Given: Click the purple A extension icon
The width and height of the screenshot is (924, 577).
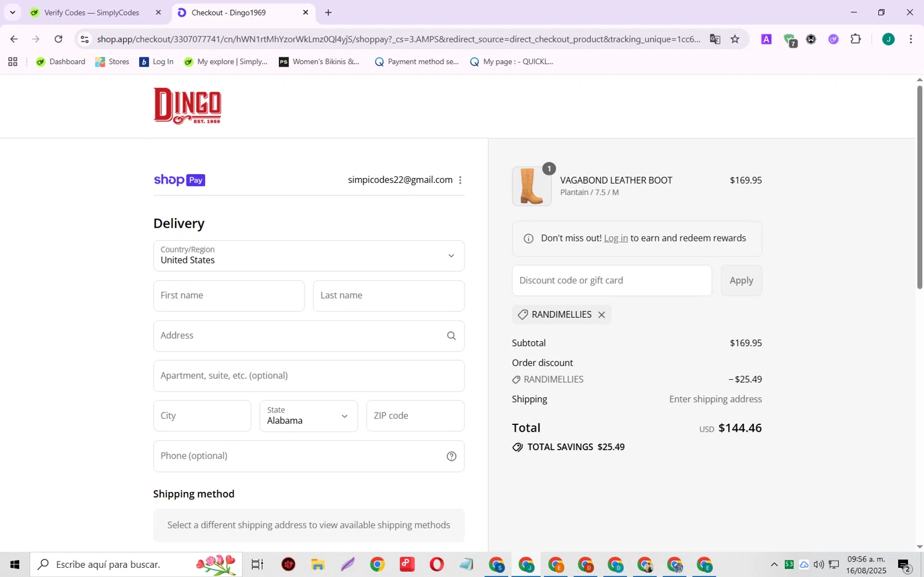Looking at the screenshot, I should (766, 39).
